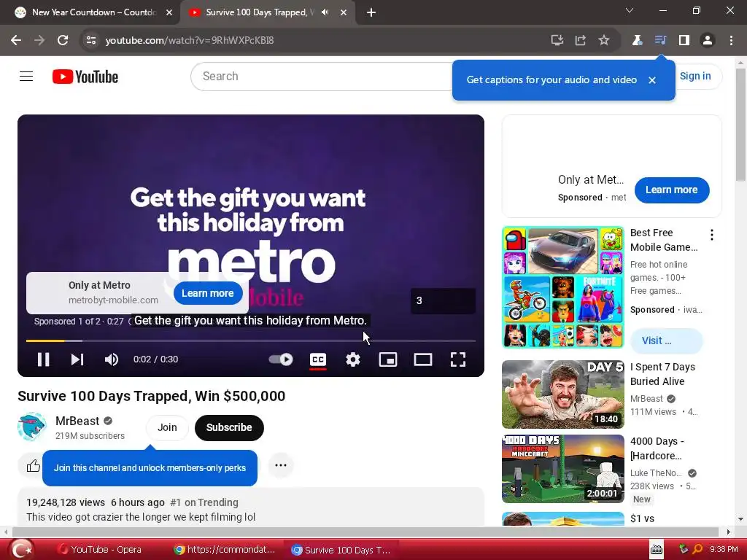Open more actions three-dot button

(x=281, y=465)
